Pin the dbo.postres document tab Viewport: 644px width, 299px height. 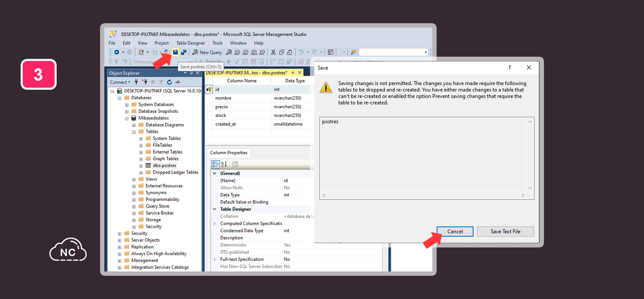293,73
